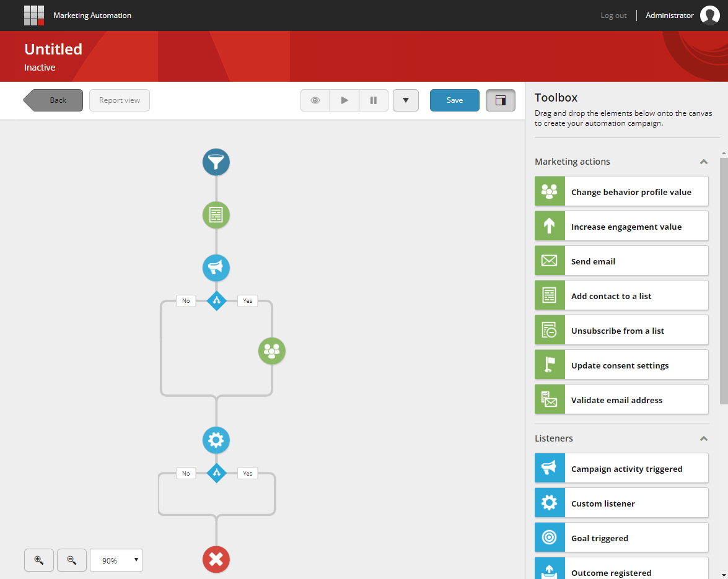Image resolution: width=728 pixels, height=579 pixels.
Task: Open the preview eye icon in the toolbar
Action: 315,100
